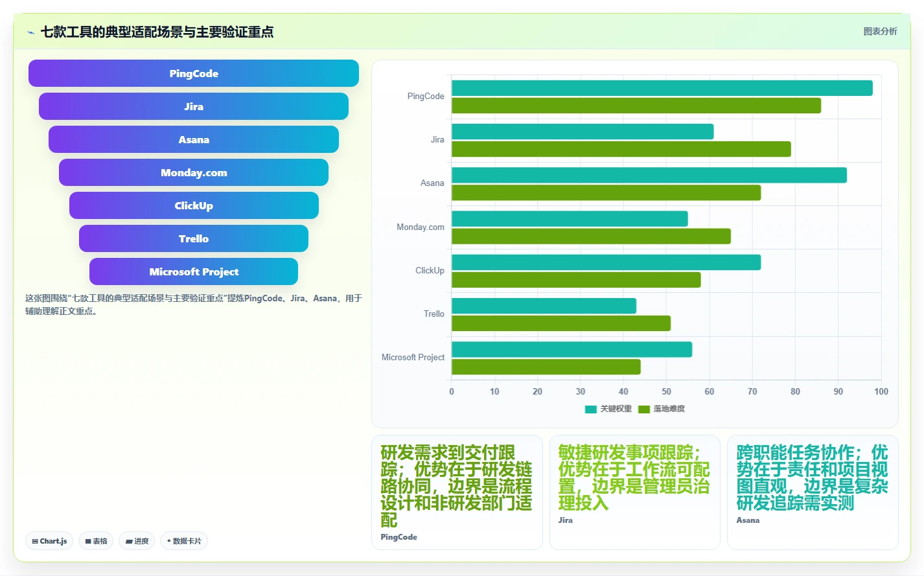
Task: Click the green bar for Asana
Action: 606,192
